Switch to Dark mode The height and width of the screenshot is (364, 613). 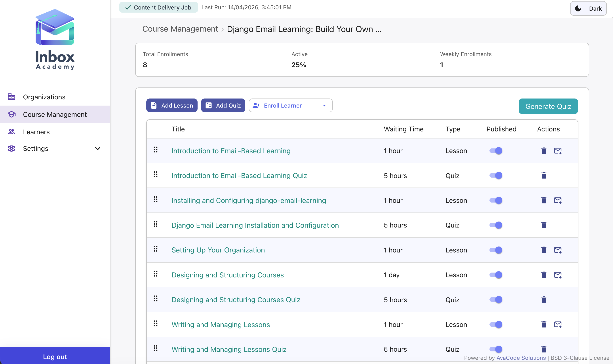click(x=588, y=8)
